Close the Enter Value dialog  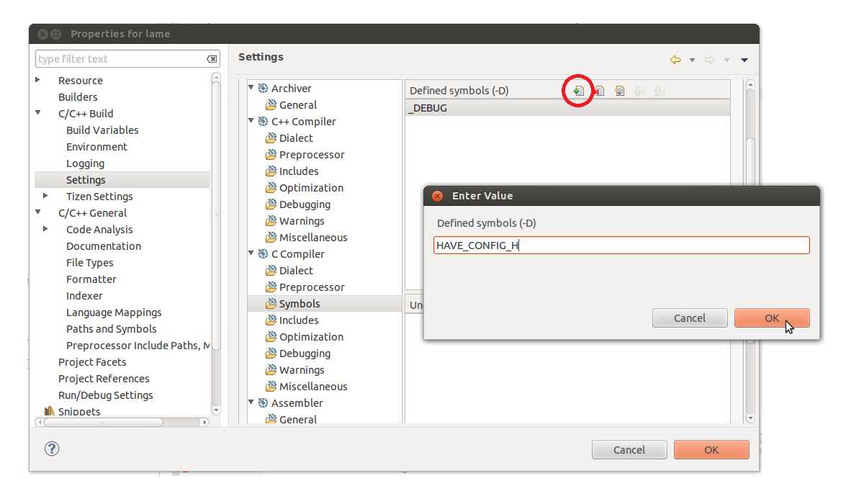[x=437, y=196]
